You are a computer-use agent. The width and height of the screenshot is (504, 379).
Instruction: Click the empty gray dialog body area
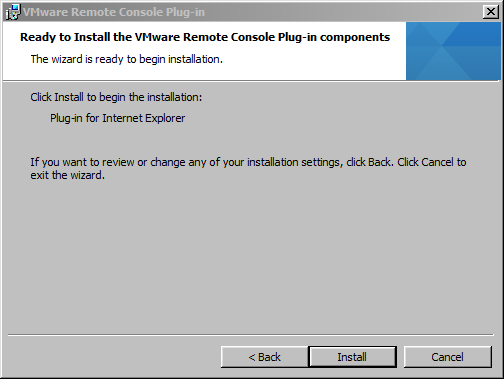click(x=250, y=260)
